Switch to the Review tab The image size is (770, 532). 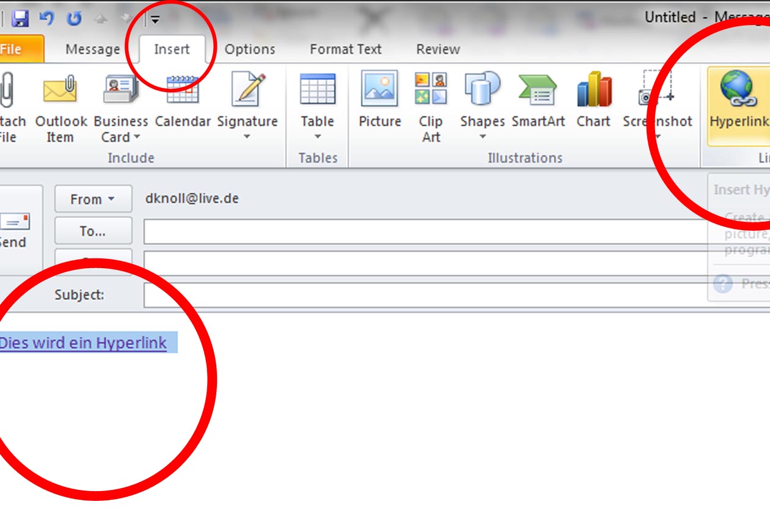(438, 49)
